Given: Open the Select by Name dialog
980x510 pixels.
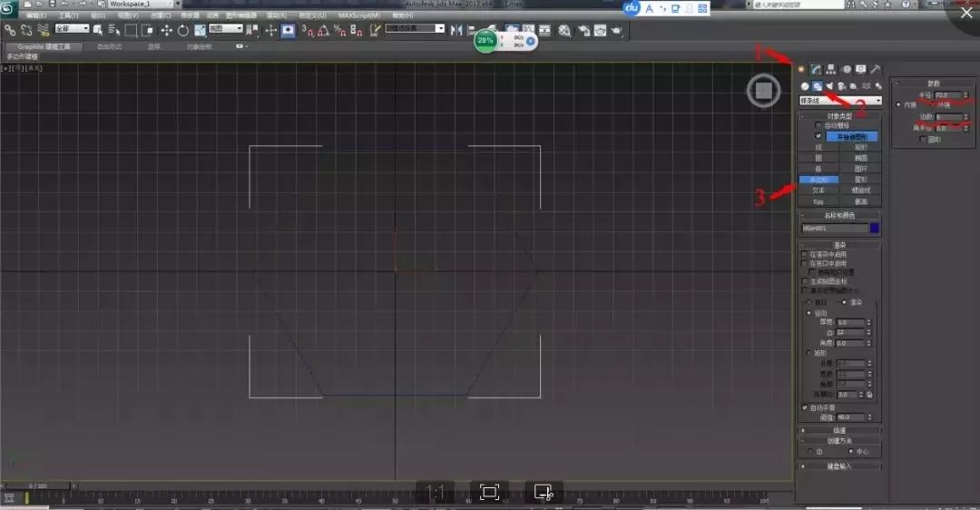Looking at the screenshot, I should [x=114, y=29].
